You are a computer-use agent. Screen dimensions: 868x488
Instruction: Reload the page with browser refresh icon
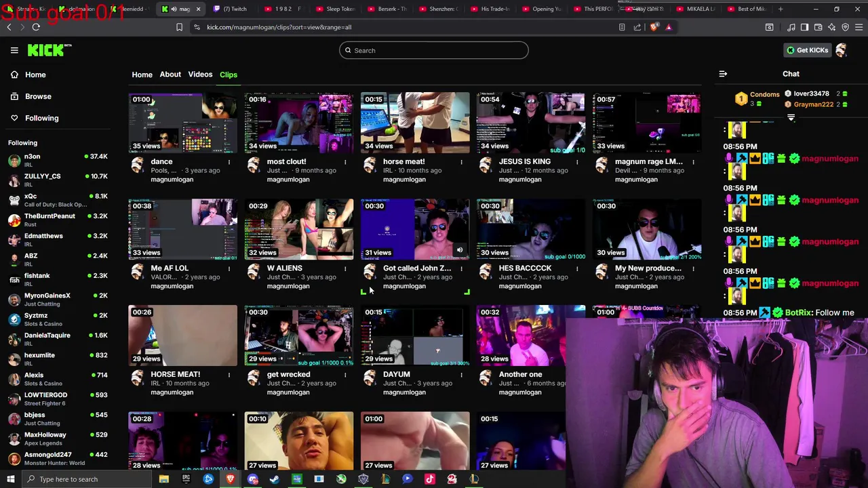(36, 27)
